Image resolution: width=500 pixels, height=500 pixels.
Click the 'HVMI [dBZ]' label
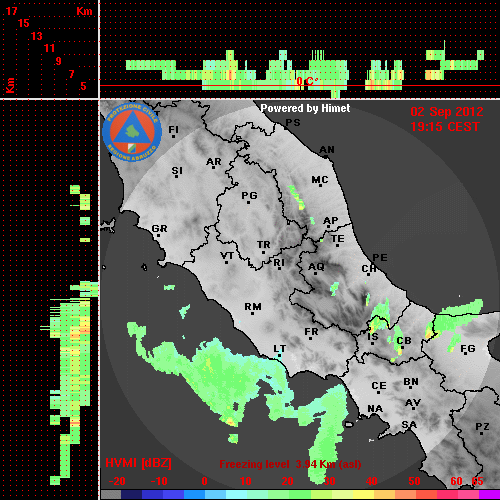pyautogui.click(x=138, y=463)
